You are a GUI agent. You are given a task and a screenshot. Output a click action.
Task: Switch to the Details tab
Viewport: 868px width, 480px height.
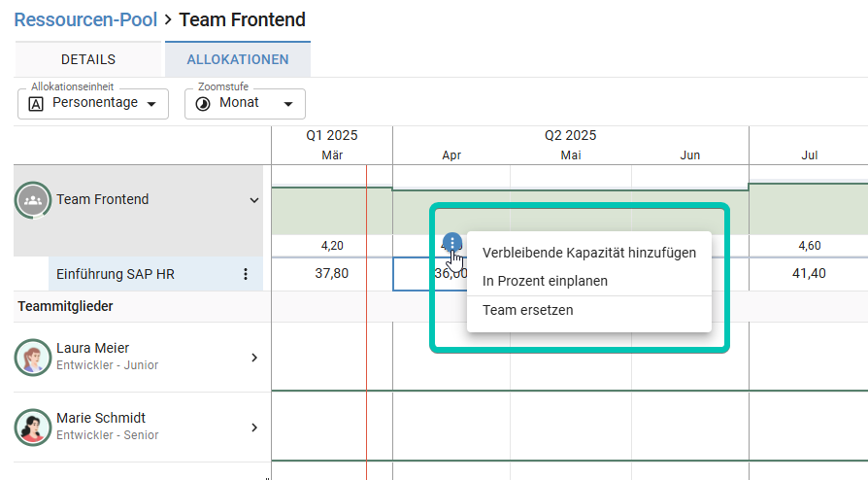point(88,59)
